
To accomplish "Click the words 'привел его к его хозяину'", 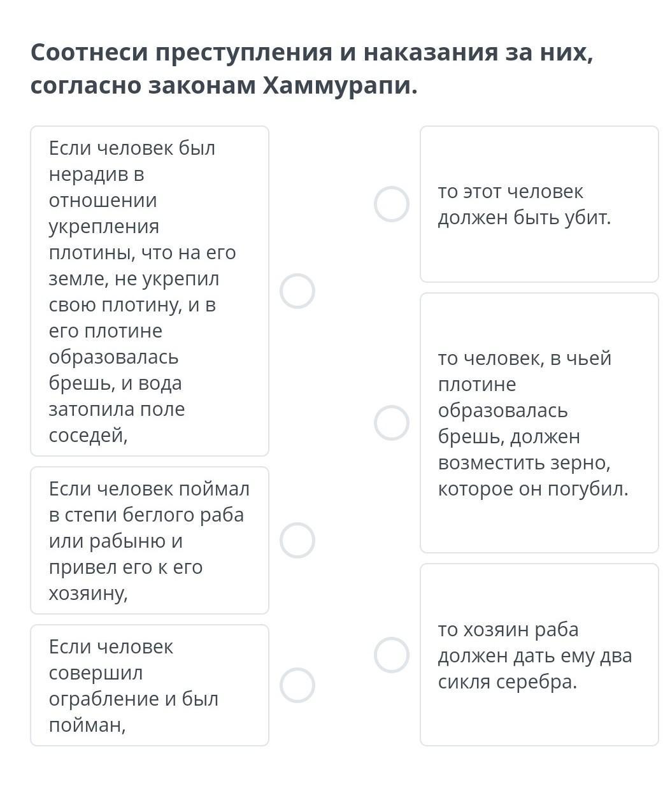I will tap(125, 580).
